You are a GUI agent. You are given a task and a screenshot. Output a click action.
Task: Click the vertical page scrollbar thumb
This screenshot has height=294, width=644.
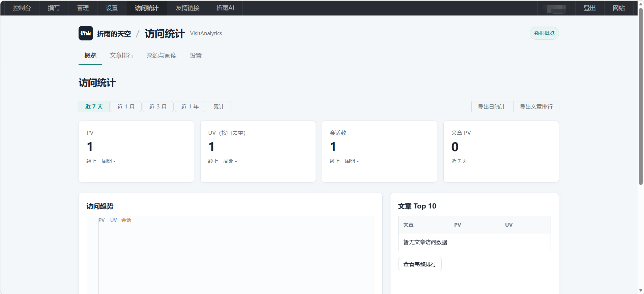(641, 96)
